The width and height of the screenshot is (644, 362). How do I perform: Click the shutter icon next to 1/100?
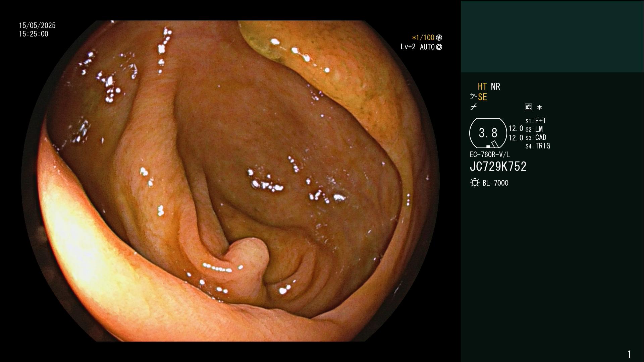439,38
